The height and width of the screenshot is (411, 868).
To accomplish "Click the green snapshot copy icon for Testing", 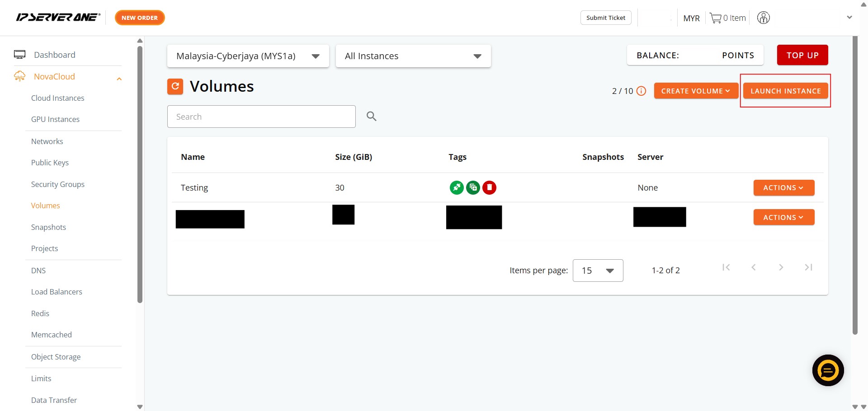I will click(473, 187).
